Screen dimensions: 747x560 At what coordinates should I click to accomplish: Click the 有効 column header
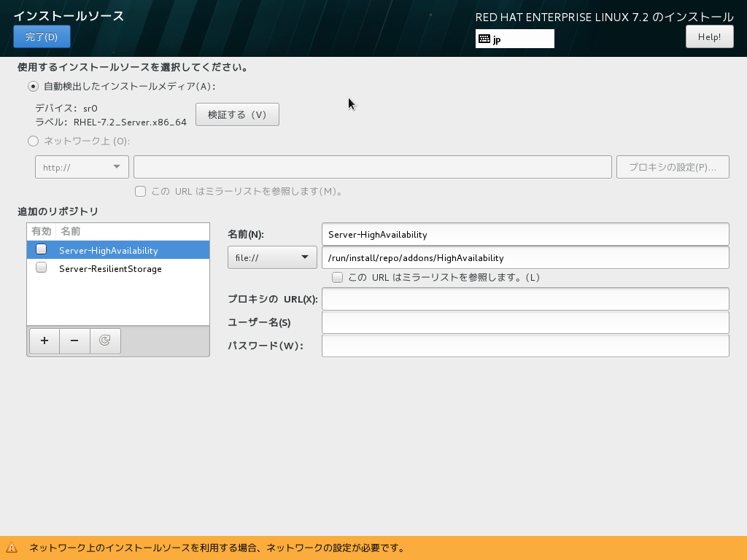[x=42, y=231]
